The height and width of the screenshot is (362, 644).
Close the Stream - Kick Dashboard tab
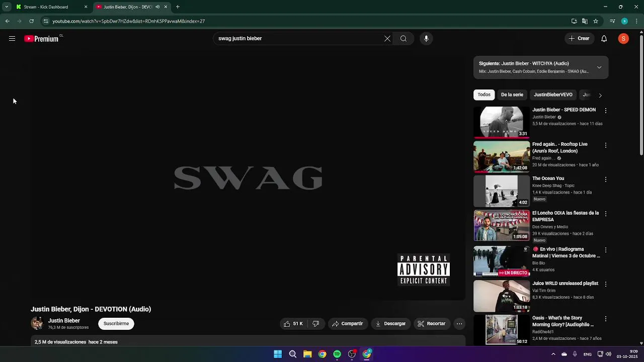(86, 7)
